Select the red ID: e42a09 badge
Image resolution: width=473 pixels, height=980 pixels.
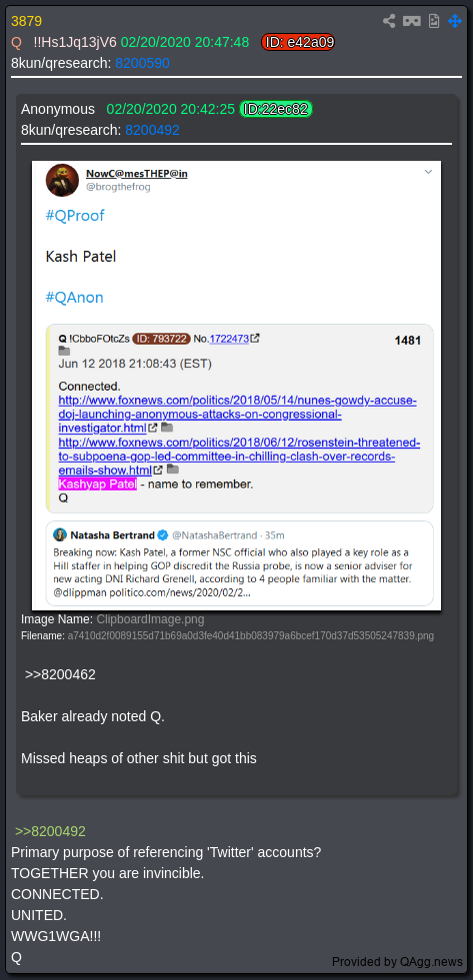coord(298,43)
